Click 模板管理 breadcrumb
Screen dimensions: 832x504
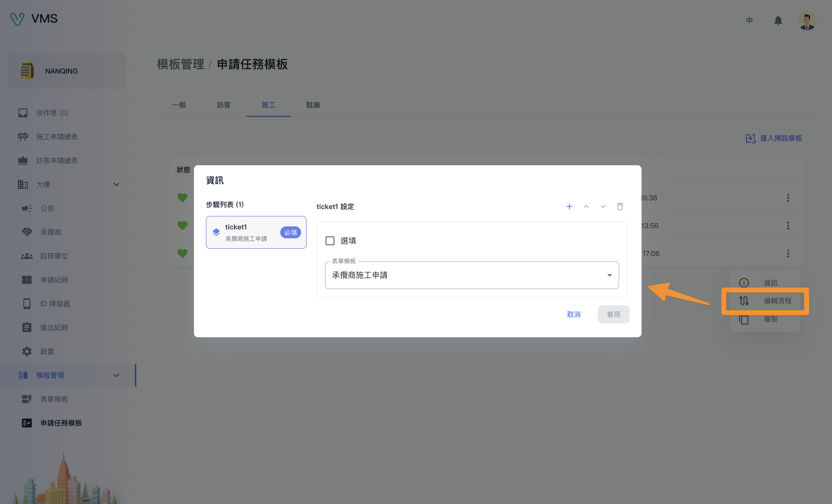180,64
